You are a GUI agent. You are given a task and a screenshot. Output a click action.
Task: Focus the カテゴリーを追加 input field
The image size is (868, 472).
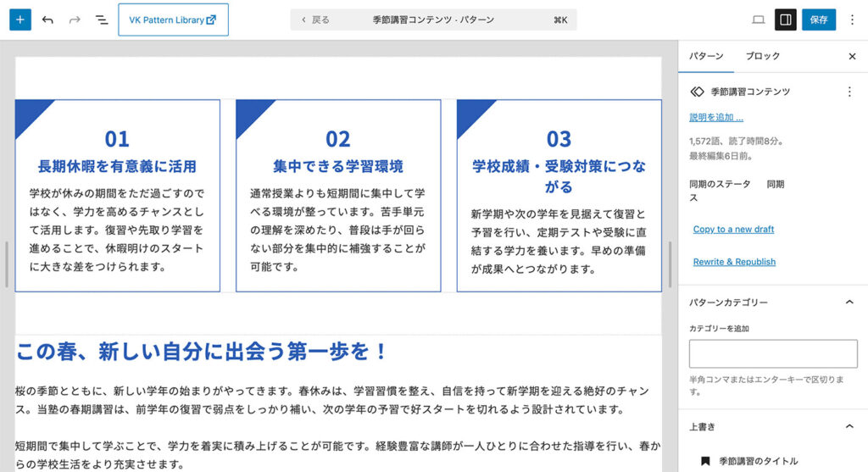(773, 353)
